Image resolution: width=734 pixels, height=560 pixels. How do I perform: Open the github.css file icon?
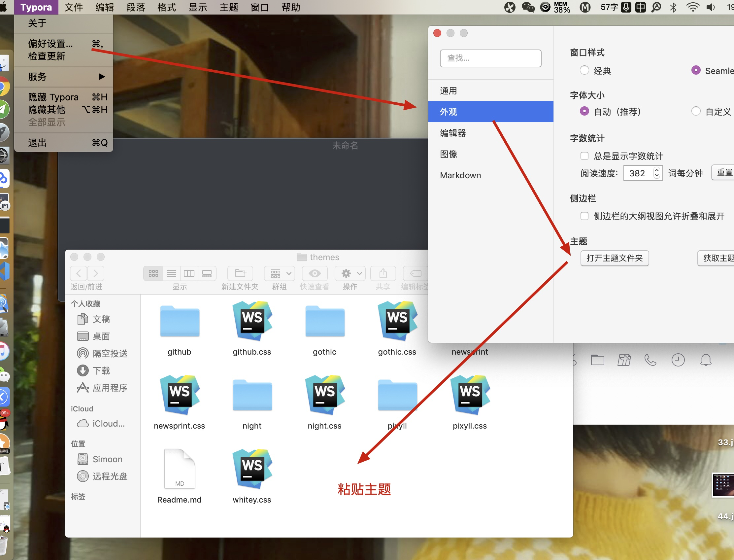click(x=252, y=321)
